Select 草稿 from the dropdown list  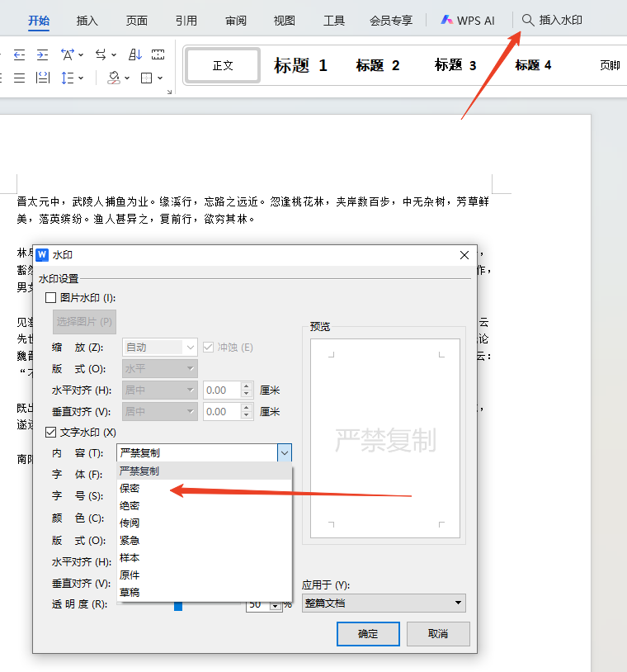(205, 592)
